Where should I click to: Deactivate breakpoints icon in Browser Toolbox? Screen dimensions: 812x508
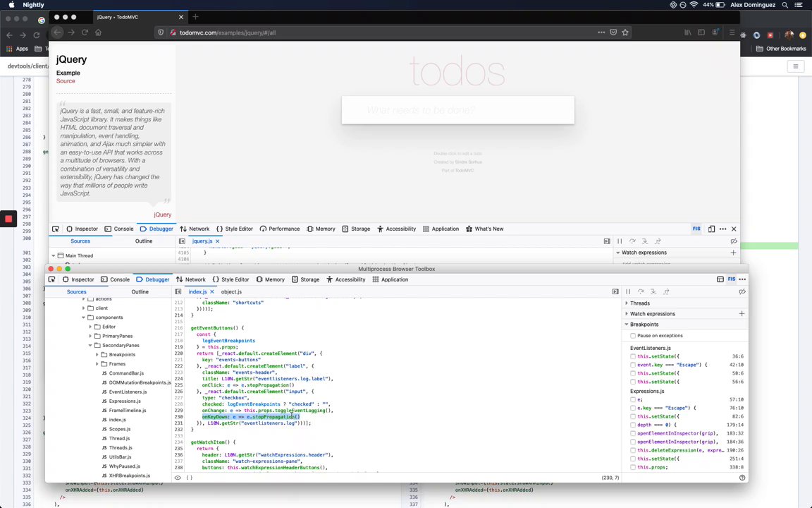[742, 292]
